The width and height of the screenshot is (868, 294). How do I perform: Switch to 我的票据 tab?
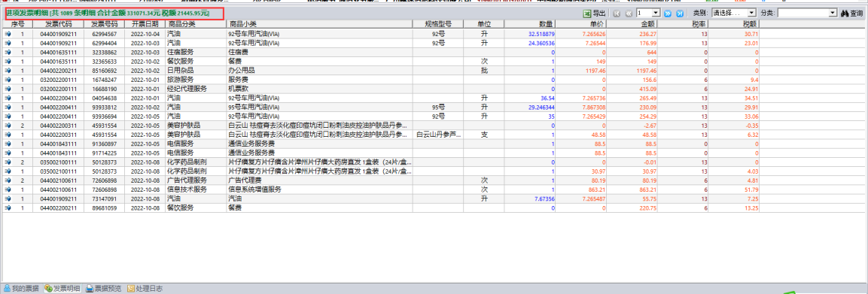point(21,289)
